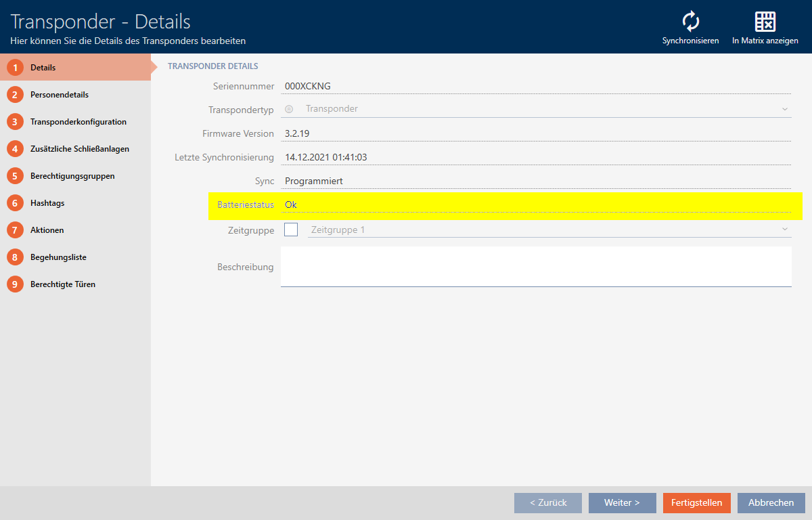812x520 pixels.
Task: Click the Weiter > button
Action: coord(622,503)
